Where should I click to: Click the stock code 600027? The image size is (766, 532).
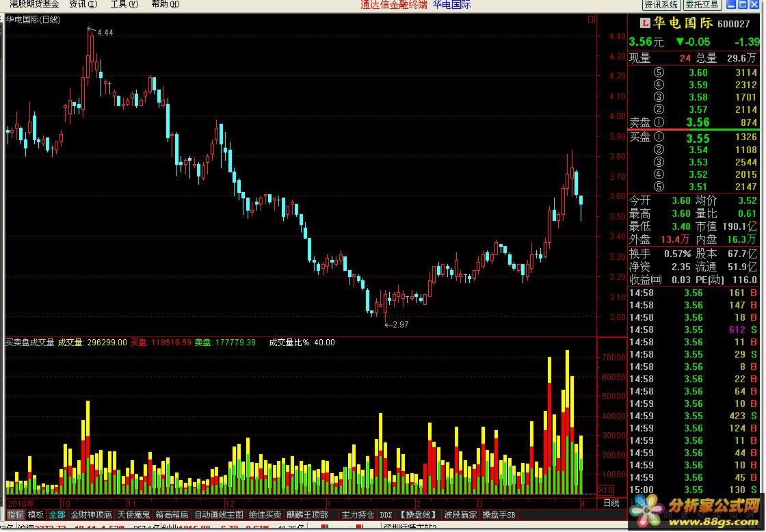(x=734, y=24)
